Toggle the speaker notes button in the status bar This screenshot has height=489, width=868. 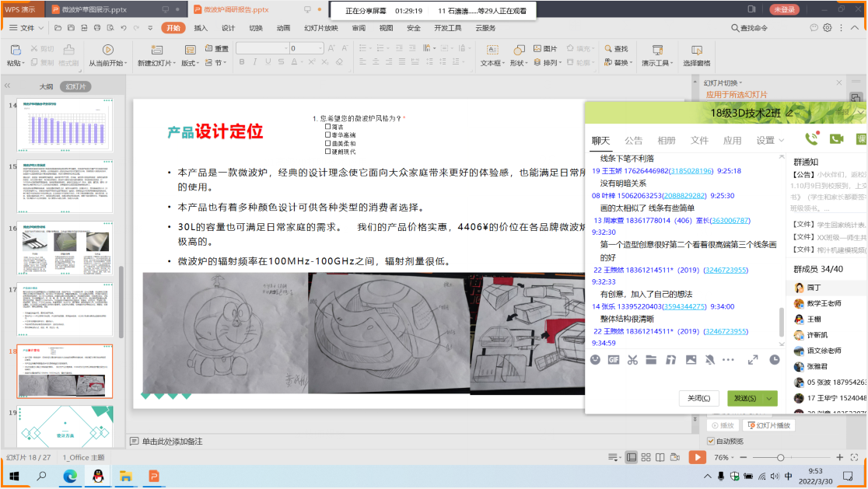(x=614, y=457)
